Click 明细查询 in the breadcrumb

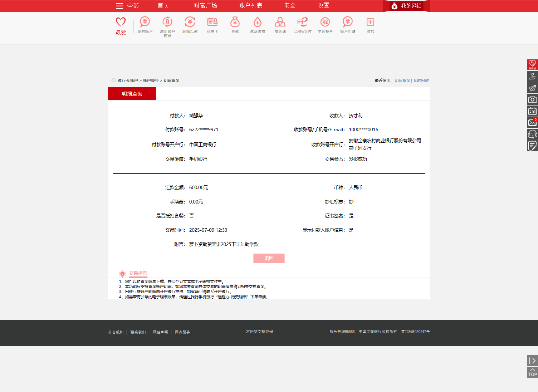point(171,80)
